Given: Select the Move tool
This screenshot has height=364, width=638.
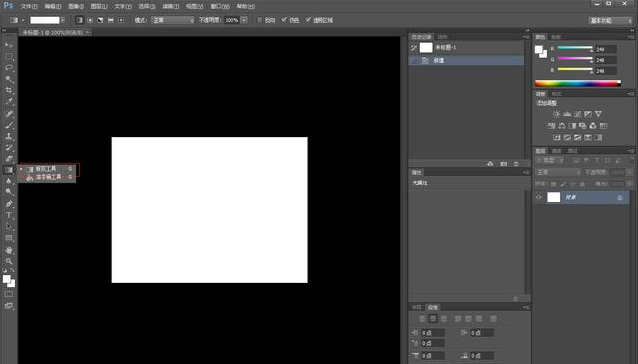Looking at the screenshot, I should tap(9, 44).
